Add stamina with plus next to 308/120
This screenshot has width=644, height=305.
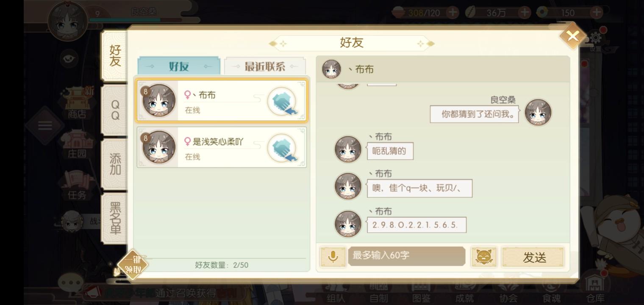pyautogui.click(x=452, y=13)
